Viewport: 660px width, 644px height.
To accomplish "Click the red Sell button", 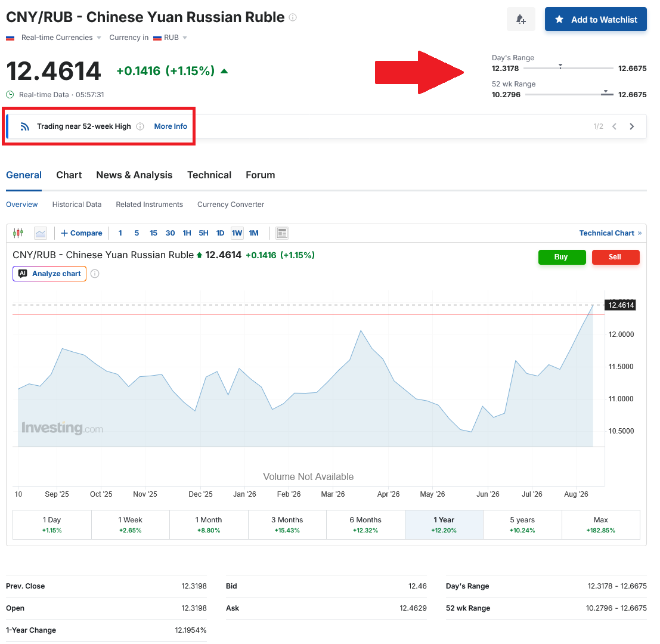I will [615, 257].
